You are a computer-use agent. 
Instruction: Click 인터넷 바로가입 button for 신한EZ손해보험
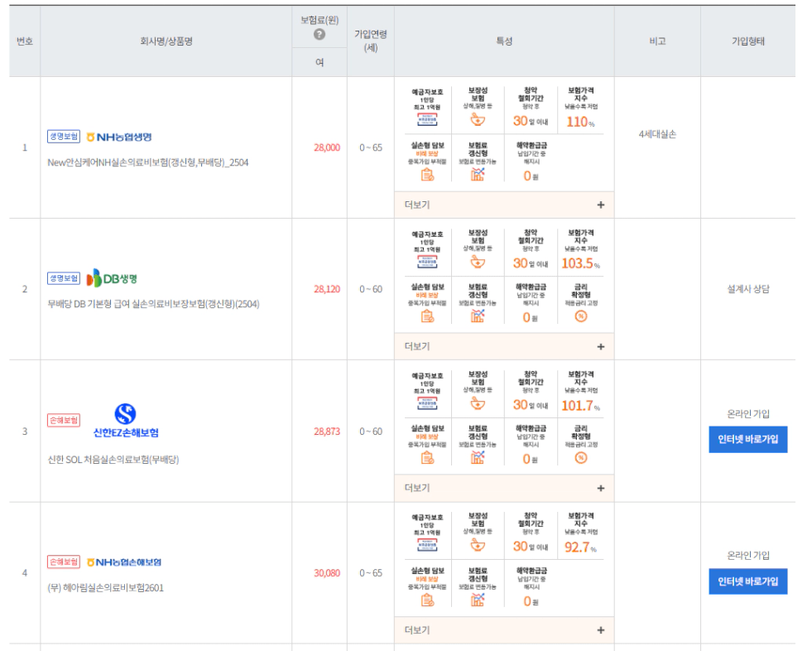[x=747, y=440]
